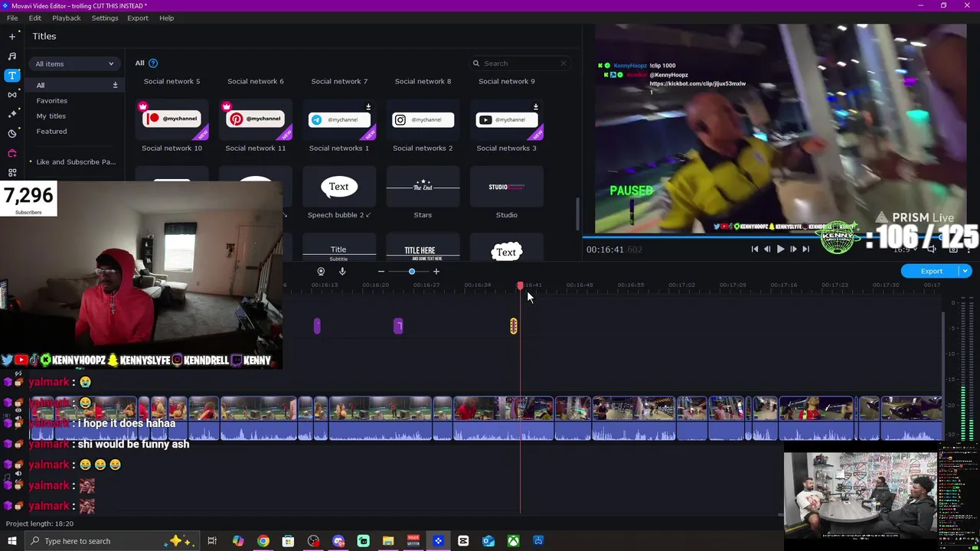Open the Effects sparkle icon tab
The image size is (980, 551).
click(12, 114)
